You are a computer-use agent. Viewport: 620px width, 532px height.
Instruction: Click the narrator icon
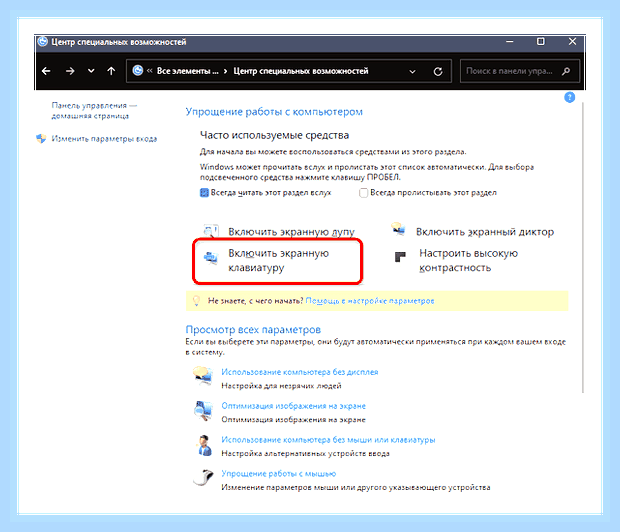click(x=398, y=229)
